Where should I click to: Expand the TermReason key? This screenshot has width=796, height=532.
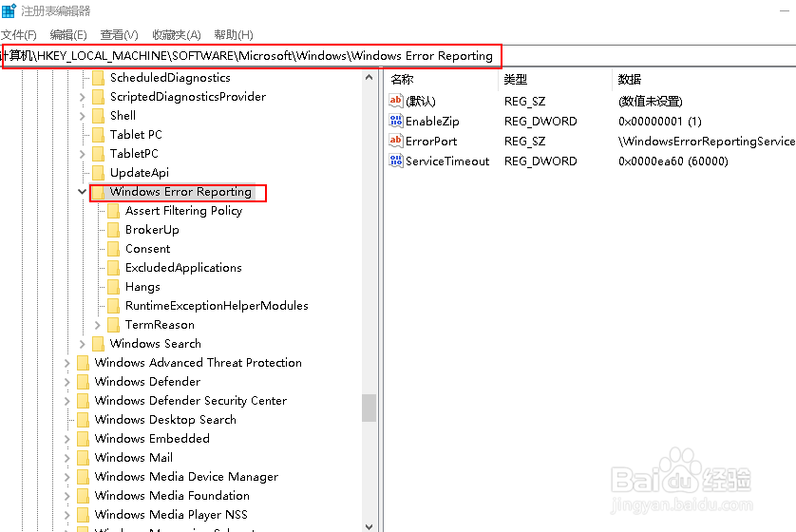coord(98,325)
